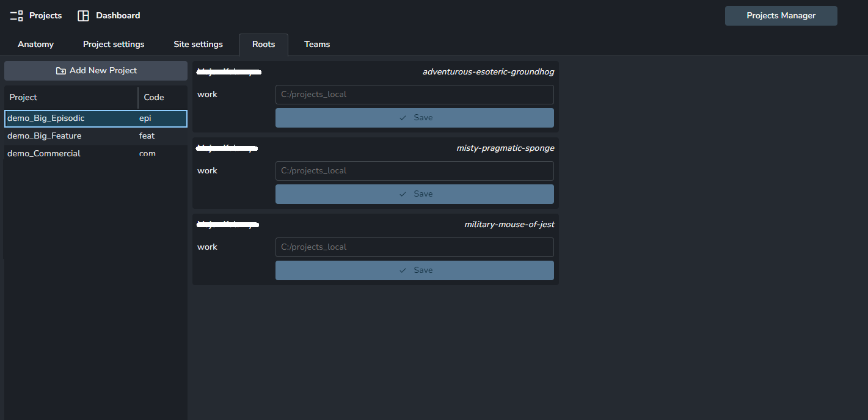Click checkmark icon in misty-pragmatic-sponge Save
This screenshot has height=420, width=868.
pyautogui.click(x=403, y=194)
